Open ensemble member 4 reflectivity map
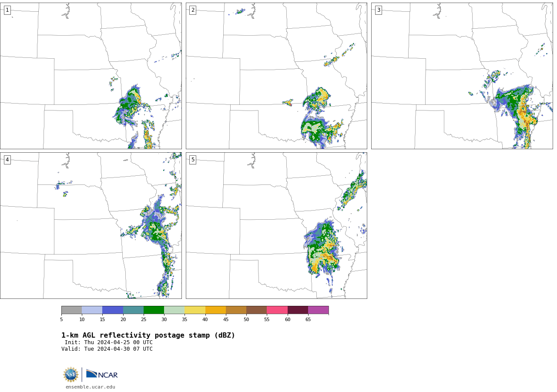The width and height of the screenshot is (557, 392). click(x=91, y=225)
